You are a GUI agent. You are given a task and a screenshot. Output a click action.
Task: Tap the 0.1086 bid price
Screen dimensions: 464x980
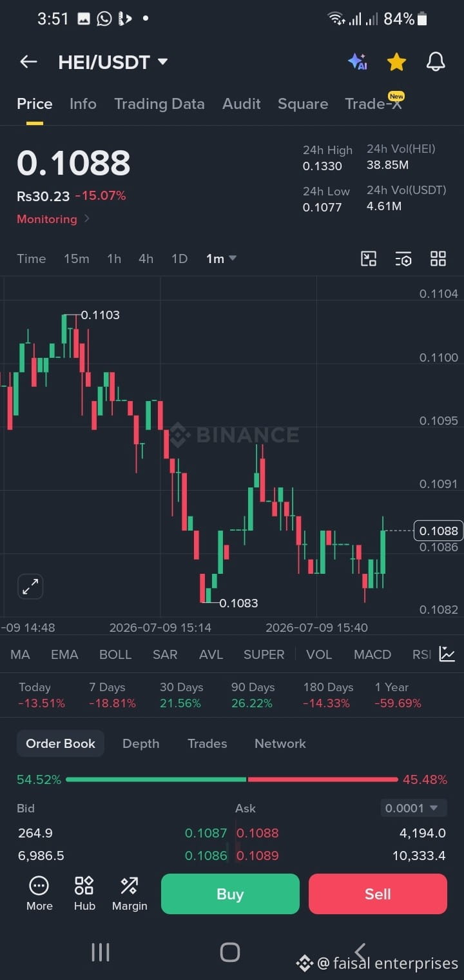coord(206,856)
